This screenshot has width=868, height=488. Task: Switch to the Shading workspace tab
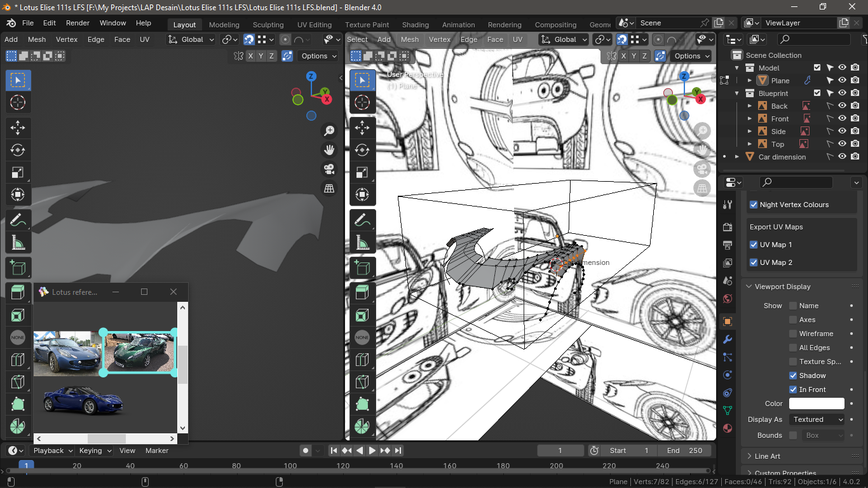416,25
